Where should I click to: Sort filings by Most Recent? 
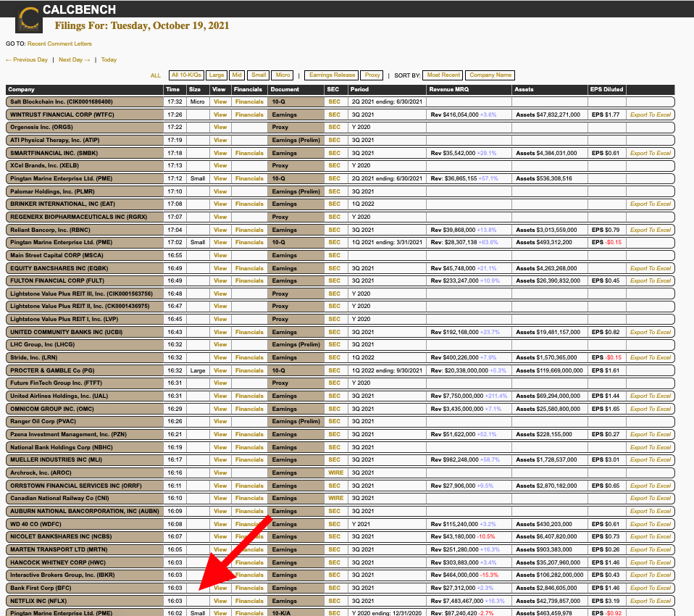(x=443, y=75)
